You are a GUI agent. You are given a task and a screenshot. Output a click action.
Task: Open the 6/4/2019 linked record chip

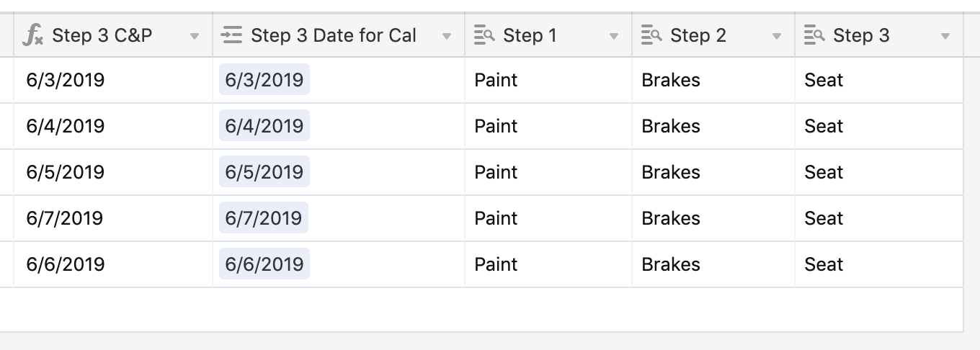pos(264,126)
